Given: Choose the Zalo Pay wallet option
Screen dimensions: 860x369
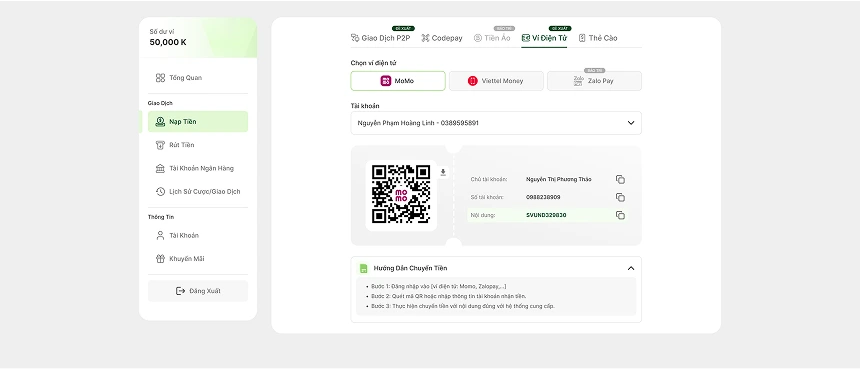Looking at the screenshot, I should click(595, 81).
